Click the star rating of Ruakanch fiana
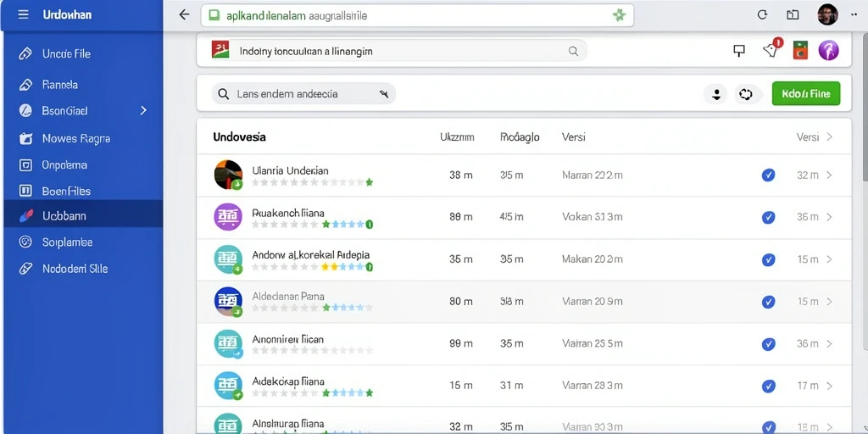 click(312, 224)
